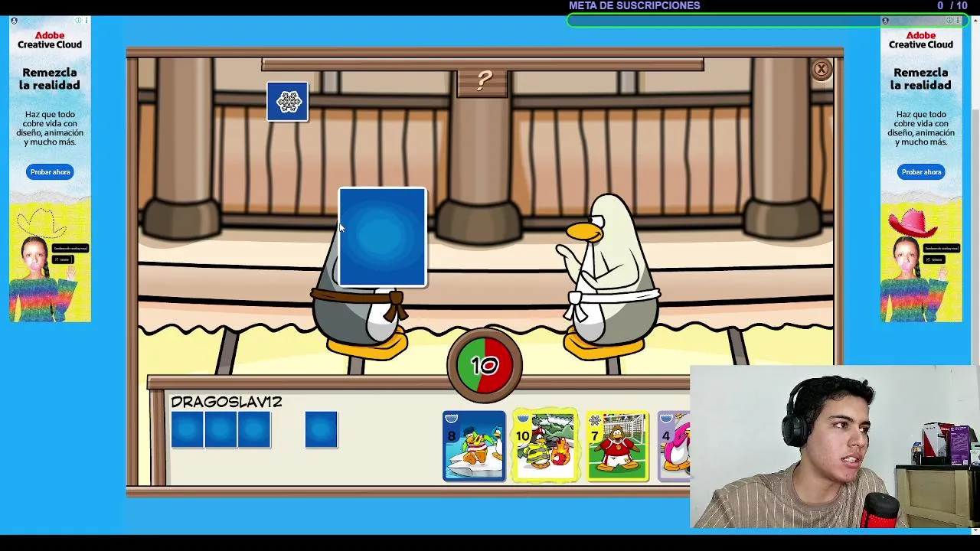Screen dimensions: 980x551
Task: Play the purple card numbered 4
Action: [x=675, y=446]
